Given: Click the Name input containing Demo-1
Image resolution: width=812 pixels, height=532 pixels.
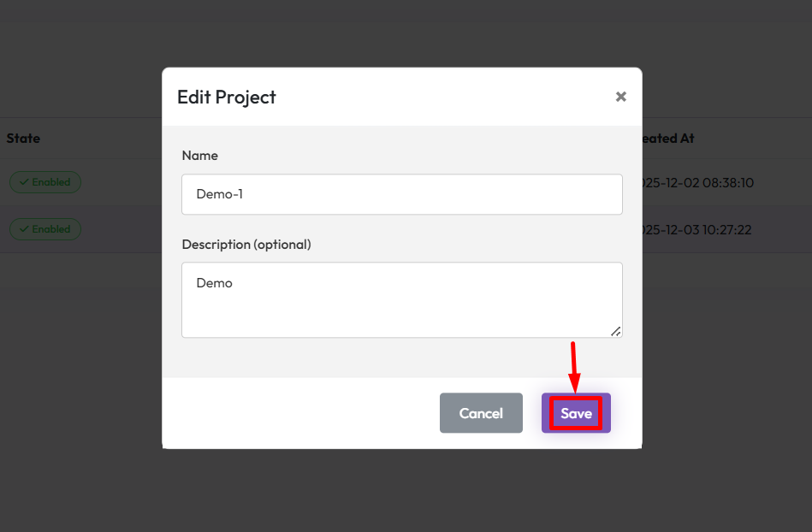Looking at the screenshot, I should pos(401,194).
